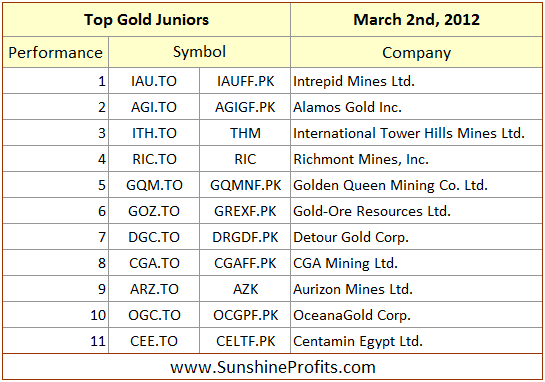Click Intrepid Mines Ltd. company cell
Image resolution: width=545 pixels, height=382 pixels.
coord(416,81)
